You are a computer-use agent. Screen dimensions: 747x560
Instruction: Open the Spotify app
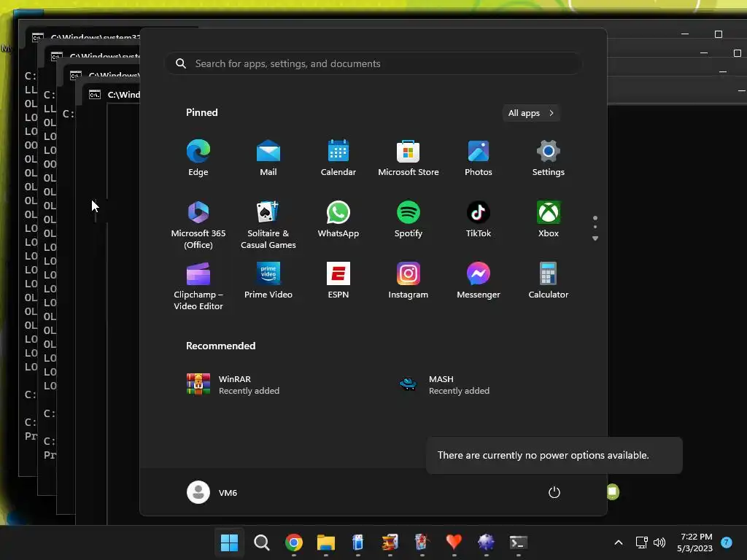(409, 219)
